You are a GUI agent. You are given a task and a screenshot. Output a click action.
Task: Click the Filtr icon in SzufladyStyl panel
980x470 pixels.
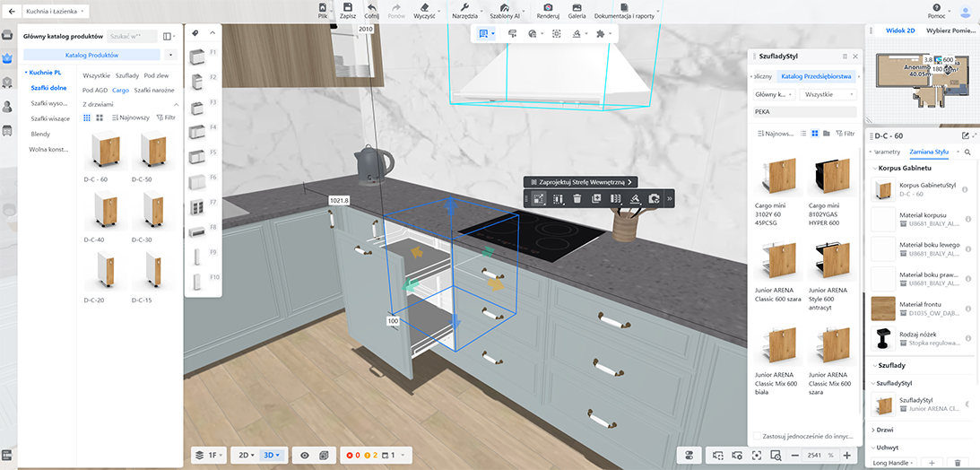pos(846,133)
